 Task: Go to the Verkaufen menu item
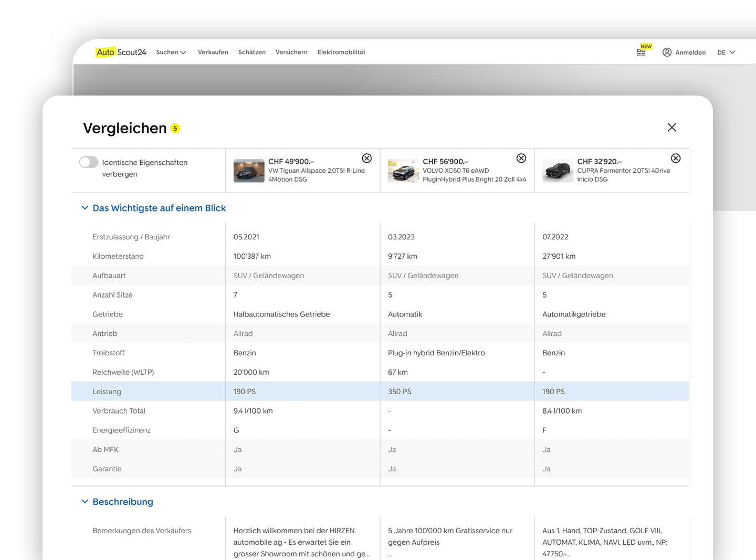point(213,52)
